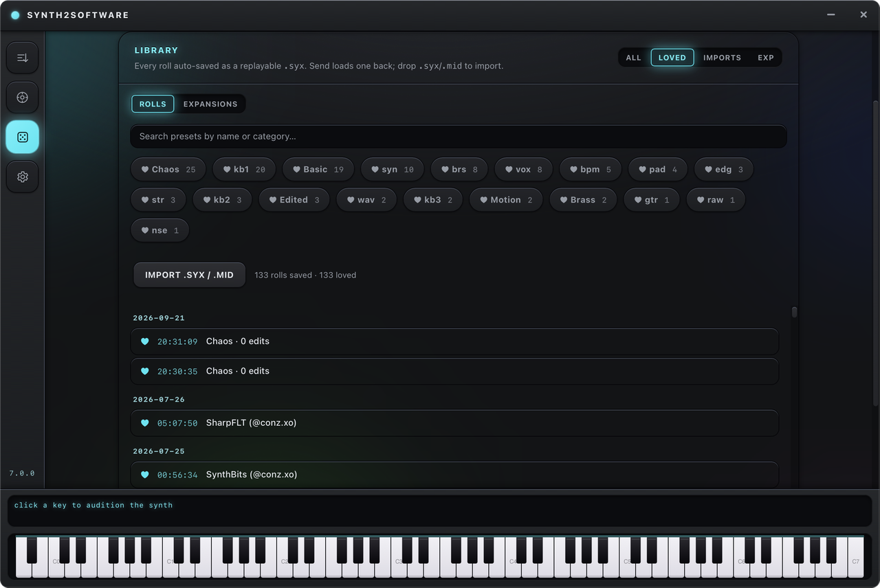
Task: Filter by the str category chip
Action: point(158,200)
